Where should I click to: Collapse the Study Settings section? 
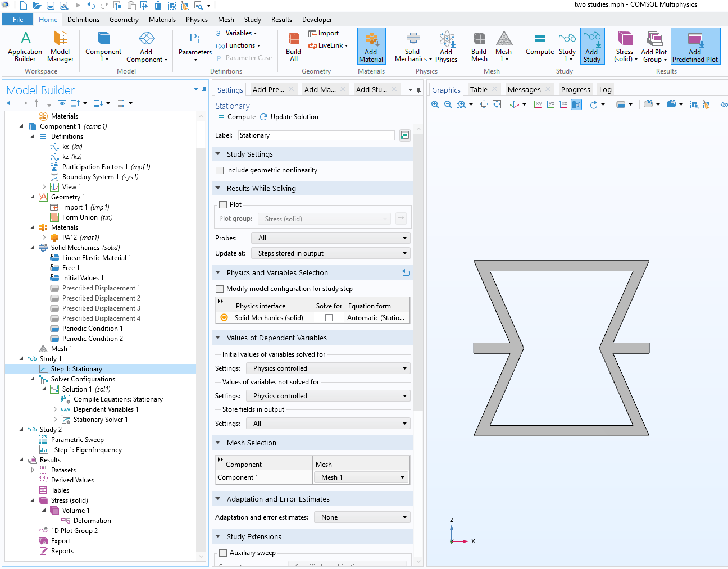pyautogui.click(x=218, y=154)
